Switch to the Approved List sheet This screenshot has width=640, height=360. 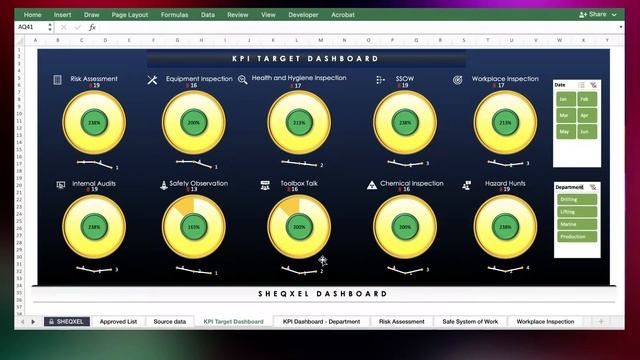click(x=118, y=322)
